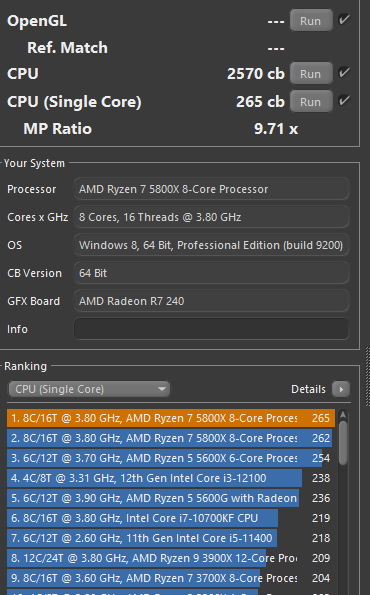The height and width of the screenshot is (595, 370).
Task: Select ranking row 5 Ryzen 5 5600G
Action: (171, 498)
